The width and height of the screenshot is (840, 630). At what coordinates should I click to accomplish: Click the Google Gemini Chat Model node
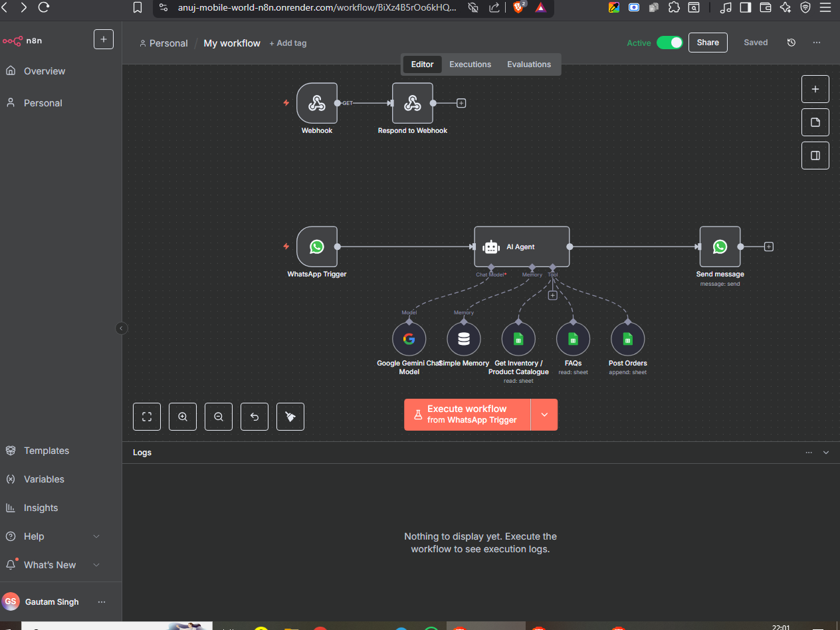click(409, 340)
